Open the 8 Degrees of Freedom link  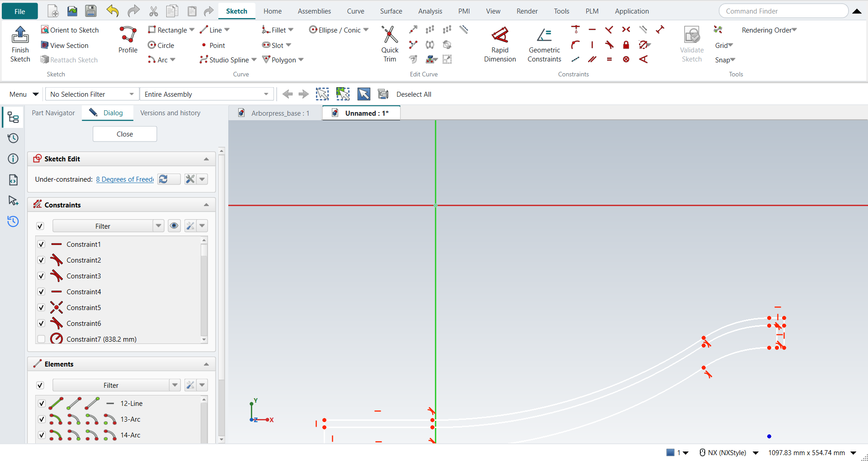pos(125,179)
